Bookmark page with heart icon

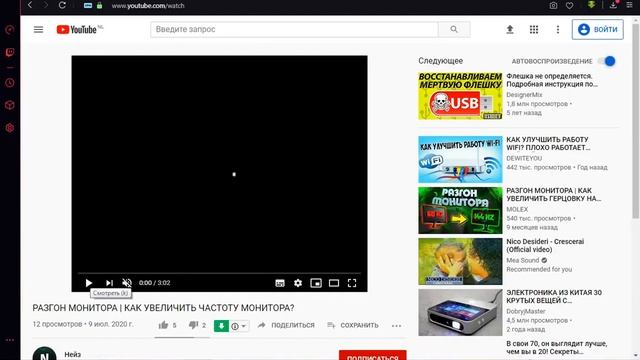coord(569,6)
